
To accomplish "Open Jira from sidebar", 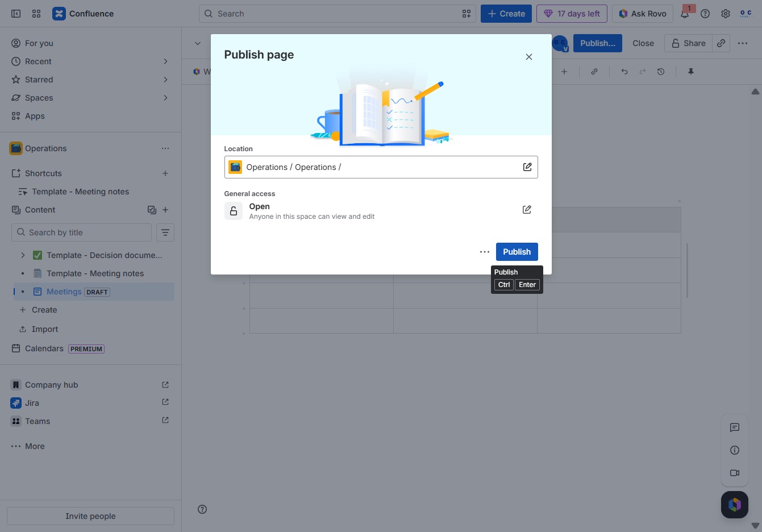I will coord(91,403).
